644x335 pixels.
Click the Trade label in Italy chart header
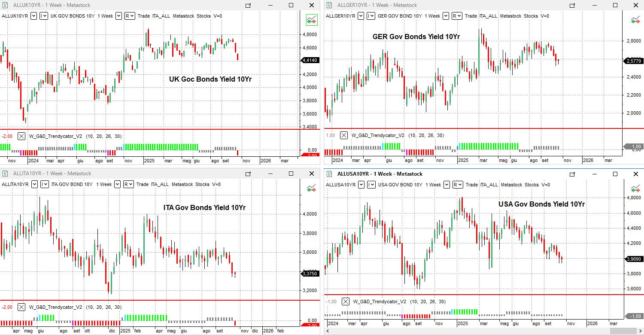coord(143,184)
